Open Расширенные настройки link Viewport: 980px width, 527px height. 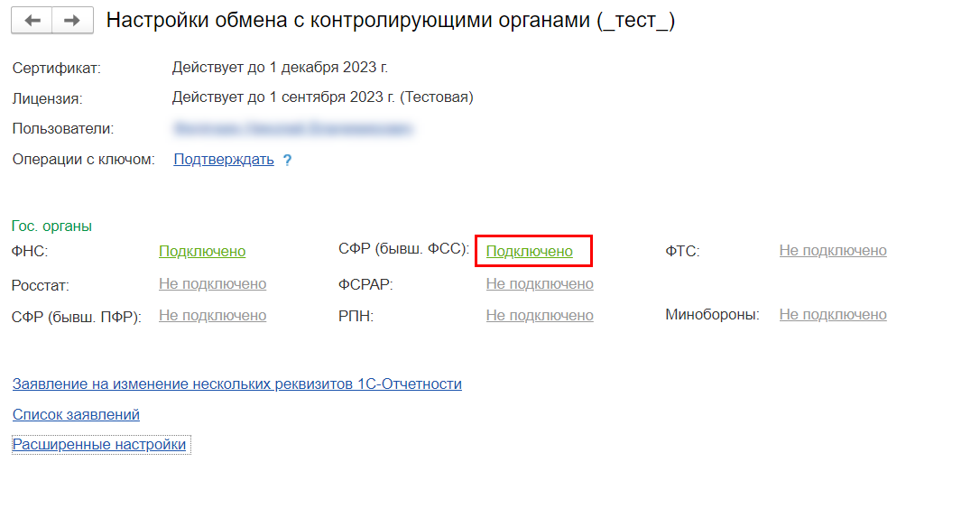99,444
